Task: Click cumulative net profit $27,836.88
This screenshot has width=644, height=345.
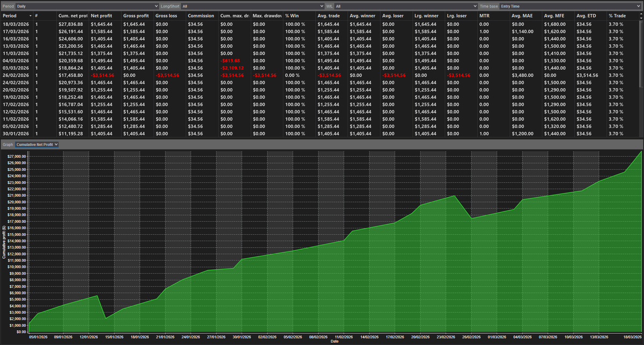Action: (x=71, y=24)
